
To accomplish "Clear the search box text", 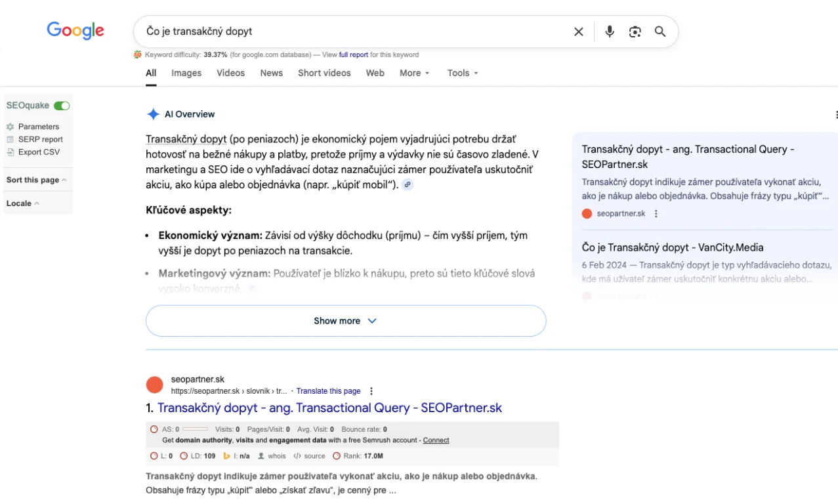I will [x=578, y=31].
